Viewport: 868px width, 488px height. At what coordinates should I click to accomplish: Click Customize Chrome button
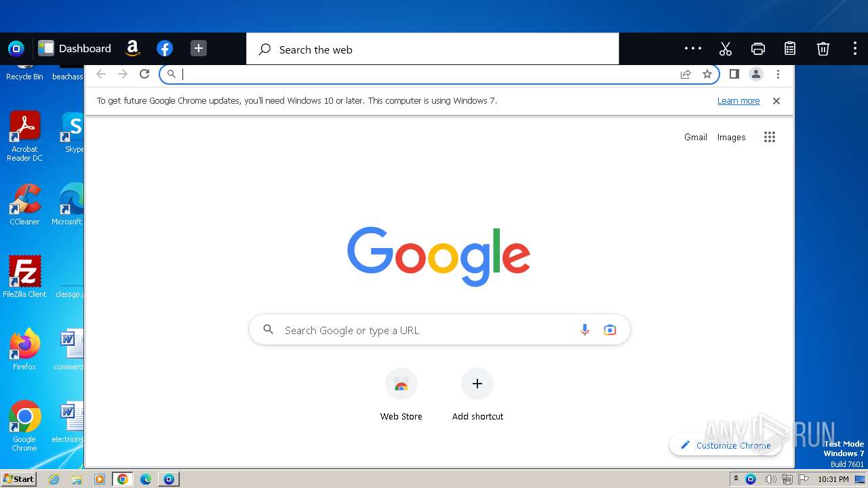725,445
